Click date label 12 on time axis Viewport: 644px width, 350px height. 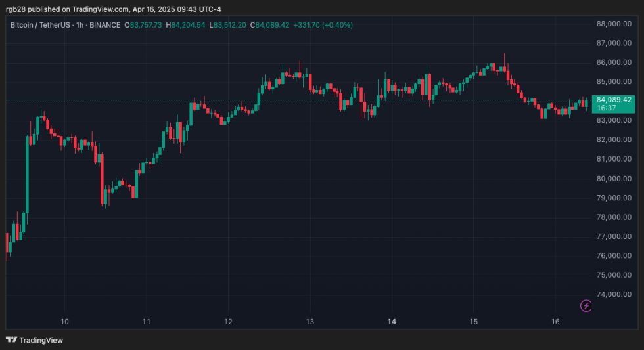coord(228,322)
